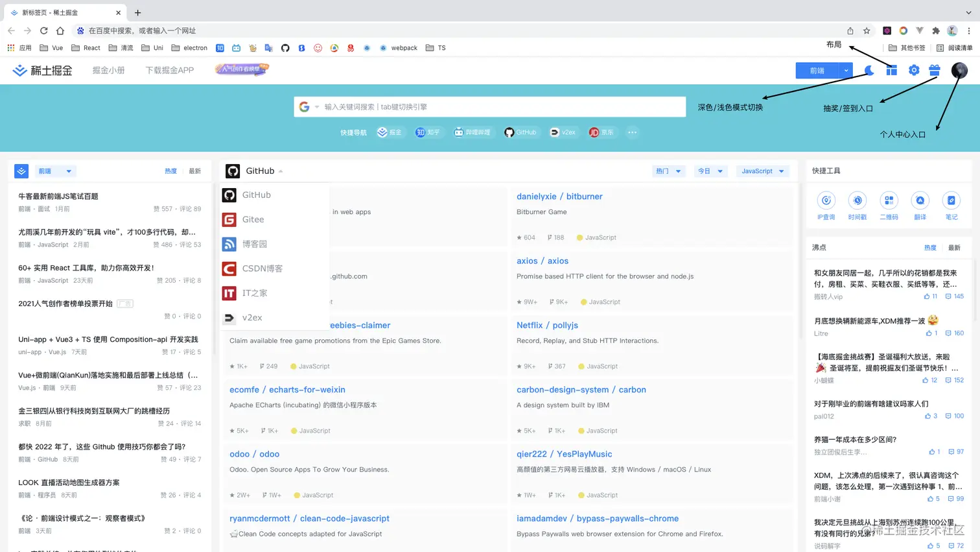Expand the 前端 category dropdown in article panel
This screenshot has height=552, width=980.
pos(55,171)
